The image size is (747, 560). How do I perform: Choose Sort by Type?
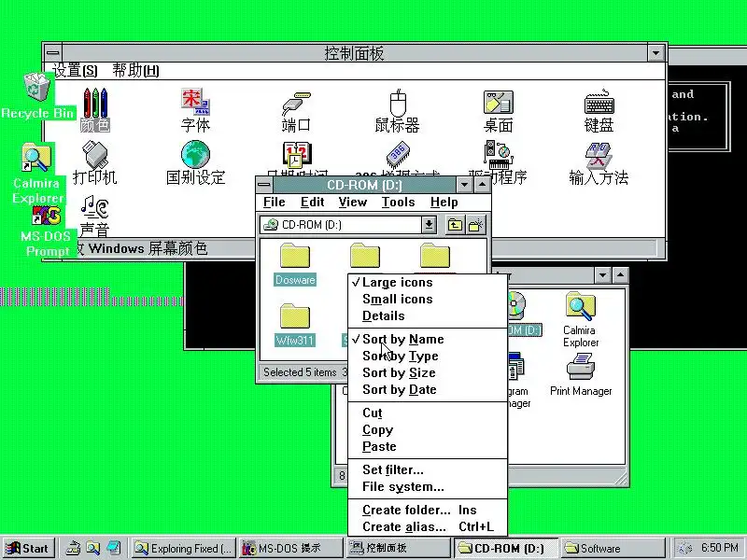point(428,356)
